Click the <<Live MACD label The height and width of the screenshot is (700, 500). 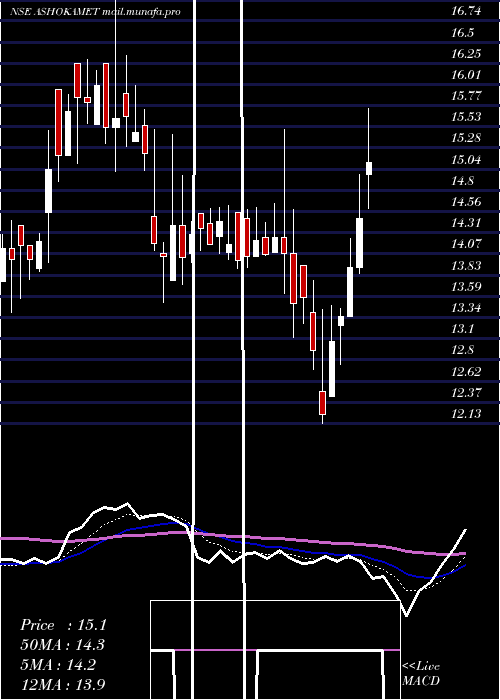[421, 674]
